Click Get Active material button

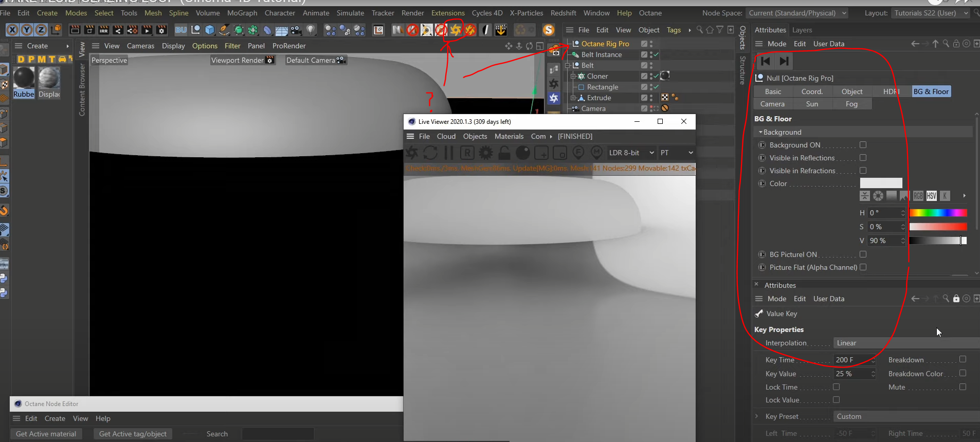click(46, 434)
